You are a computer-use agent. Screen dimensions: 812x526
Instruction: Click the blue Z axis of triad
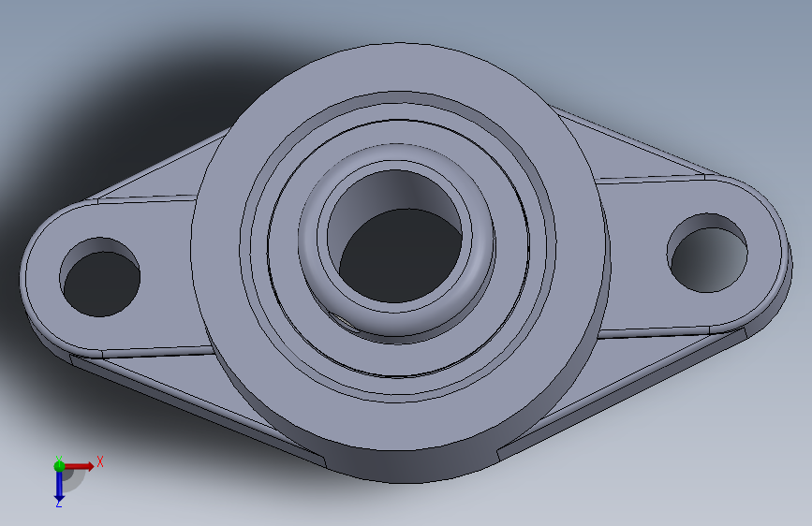pos(59,487)
